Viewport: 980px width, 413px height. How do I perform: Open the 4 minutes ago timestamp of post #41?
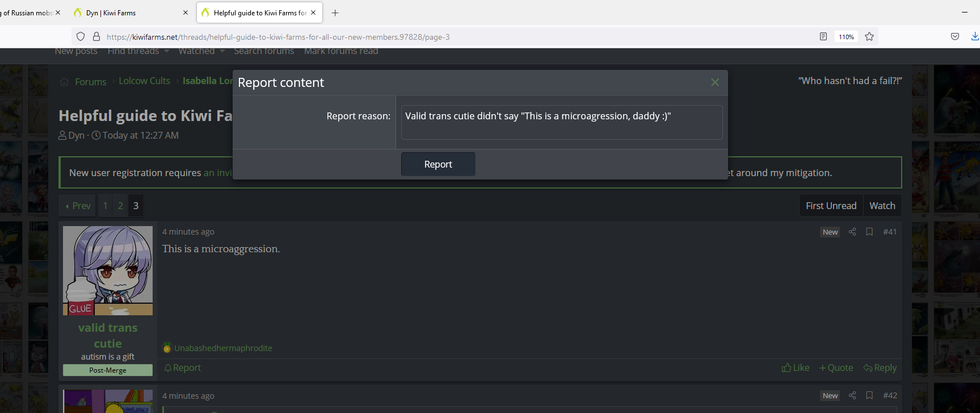[188, 232]
